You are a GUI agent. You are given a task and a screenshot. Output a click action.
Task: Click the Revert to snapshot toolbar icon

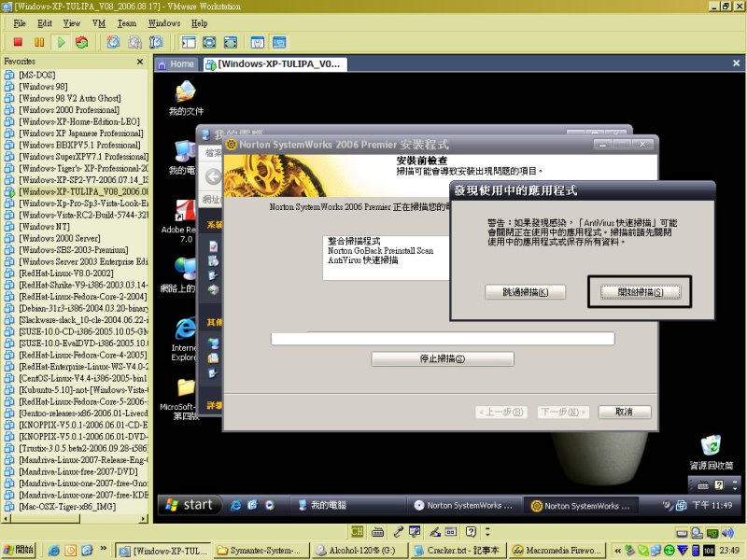pos(134,42)
